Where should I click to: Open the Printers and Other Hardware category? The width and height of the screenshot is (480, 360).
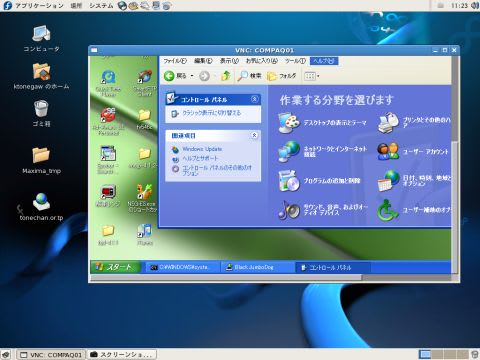414,123
